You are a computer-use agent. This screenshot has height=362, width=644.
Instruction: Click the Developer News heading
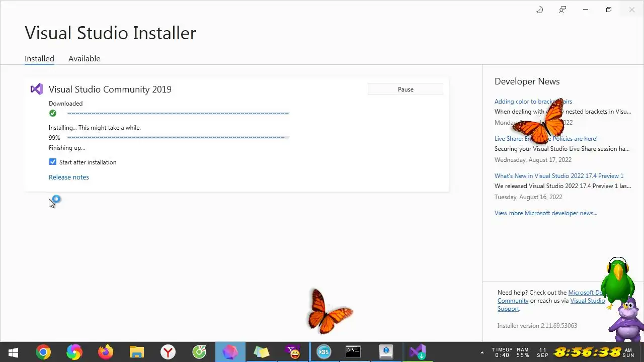tap(527, 81)
